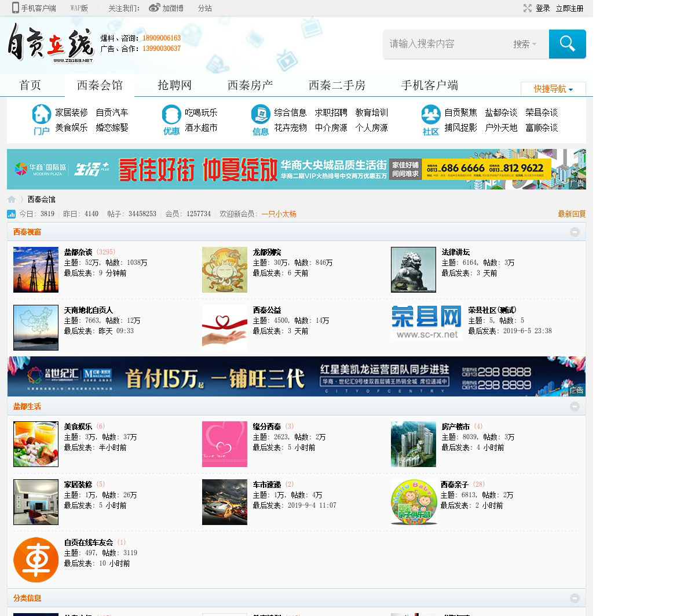The image size is (695, 616).
Task: Click the 荣县网 logo image
Action: coord(427,322)
